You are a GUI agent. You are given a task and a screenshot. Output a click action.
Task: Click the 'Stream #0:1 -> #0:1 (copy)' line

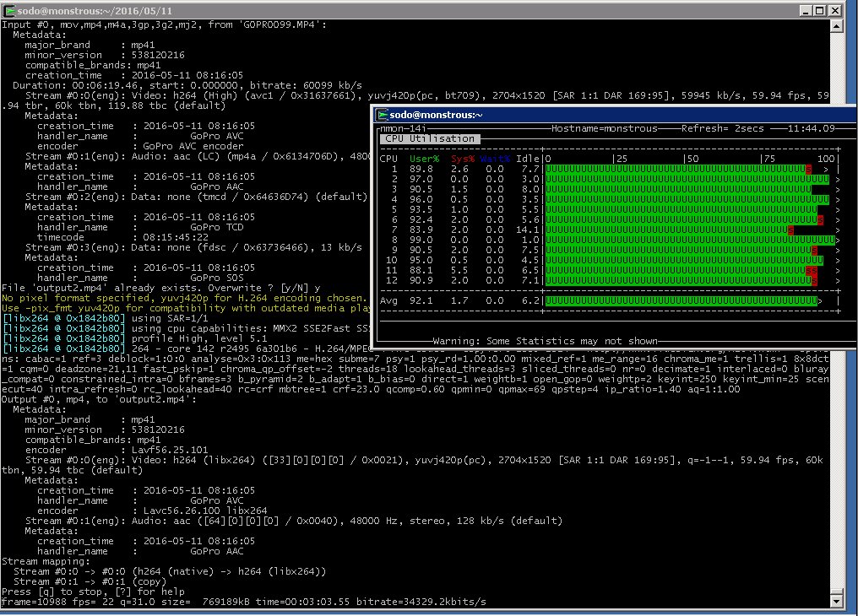(90, 581)
